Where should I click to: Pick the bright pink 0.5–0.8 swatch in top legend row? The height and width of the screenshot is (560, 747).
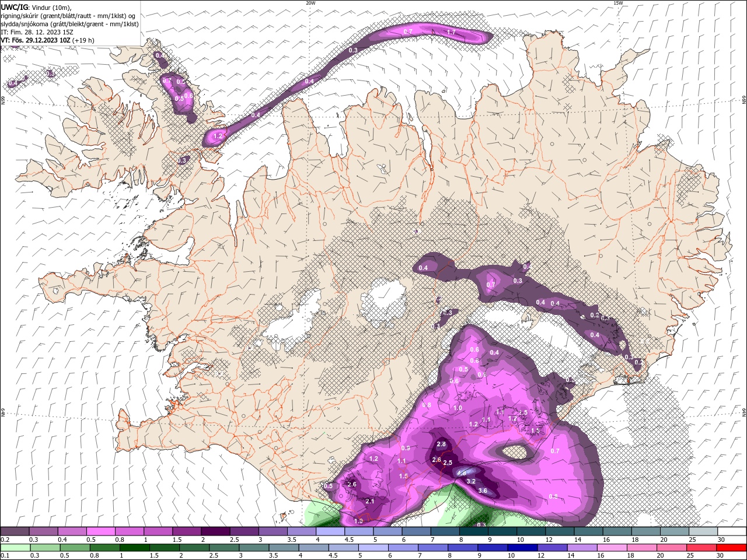pos(100,531)
